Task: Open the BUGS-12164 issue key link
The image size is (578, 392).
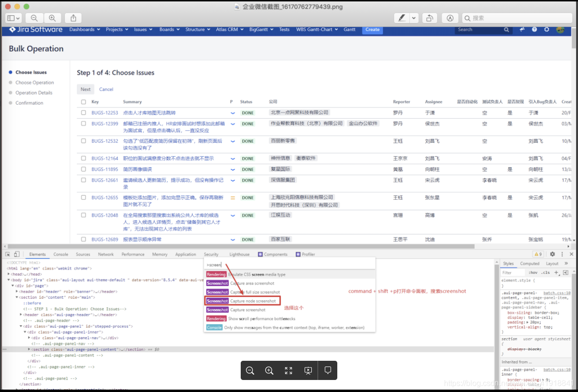Action: click(105, 158)
